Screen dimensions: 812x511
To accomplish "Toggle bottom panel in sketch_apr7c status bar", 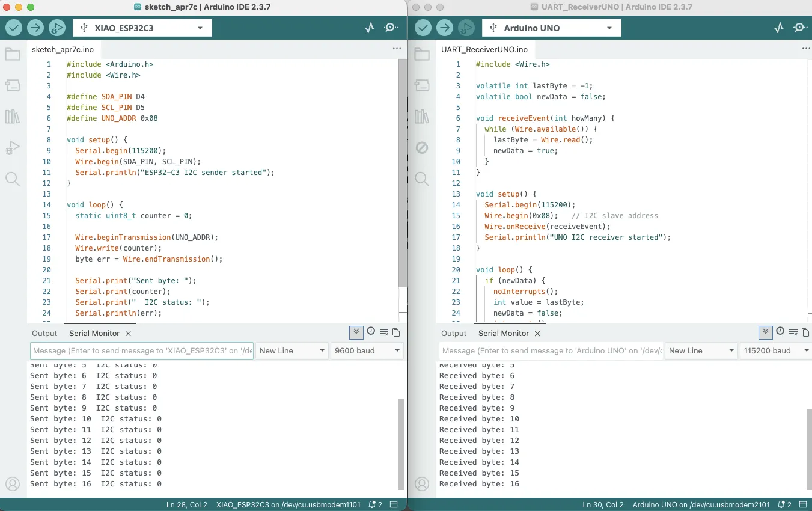I will point(394,505).
